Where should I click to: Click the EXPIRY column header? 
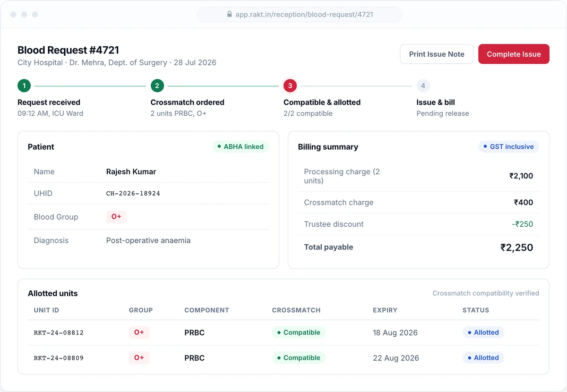click(385, 310)
